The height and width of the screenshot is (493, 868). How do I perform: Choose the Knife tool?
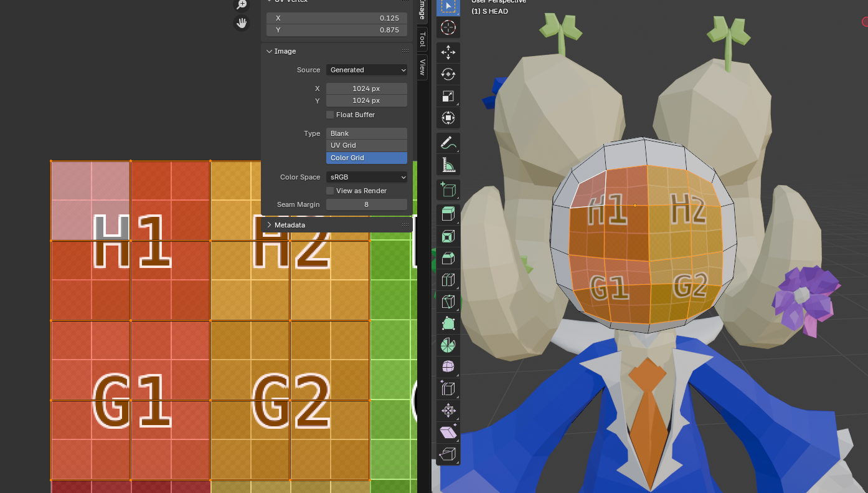[x=448, y=302]
